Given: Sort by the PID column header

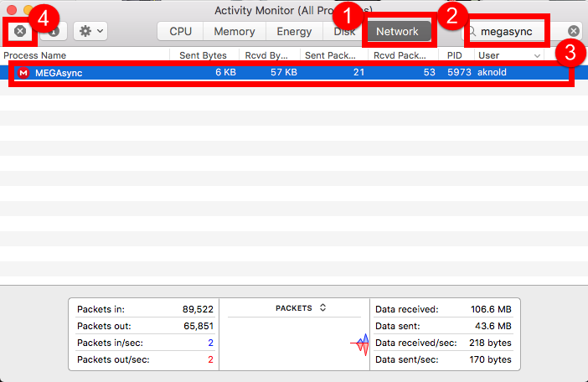Looking at the screenshot, I should point(455,55).
